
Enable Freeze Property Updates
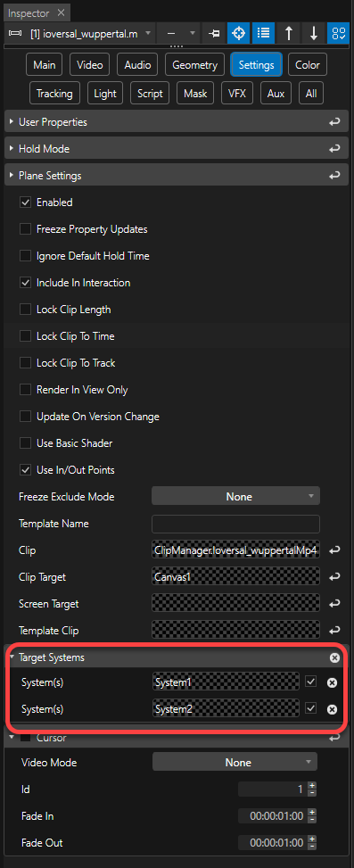point(26,229)
